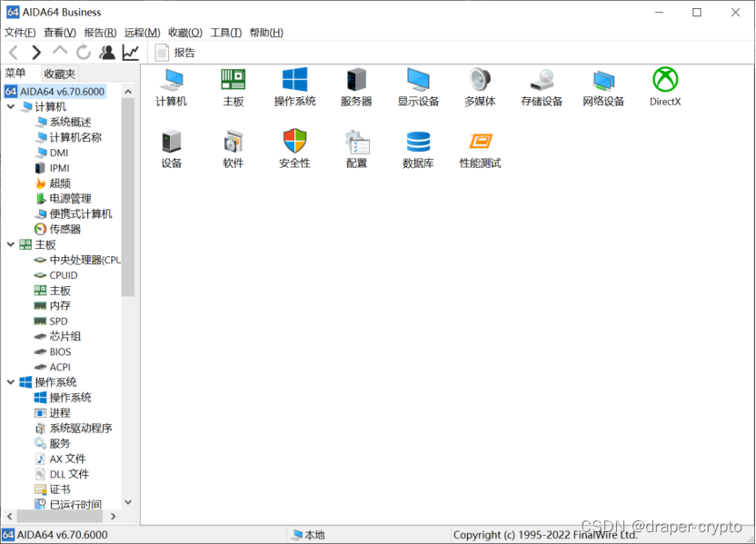Click tree scrollbar up arrow
Image resolution: width=756 pixels, height=544 pixels.
click(x=128, y=91)
